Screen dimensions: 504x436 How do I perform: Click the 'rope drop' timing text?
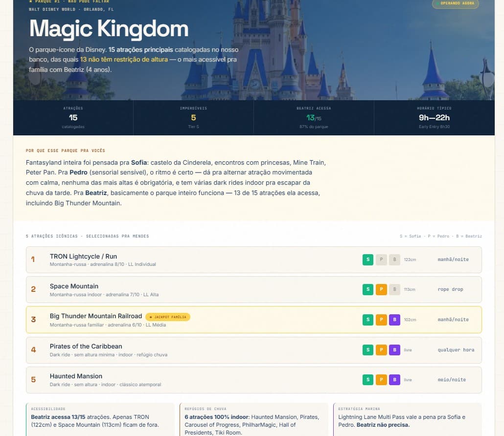[450, 289]
